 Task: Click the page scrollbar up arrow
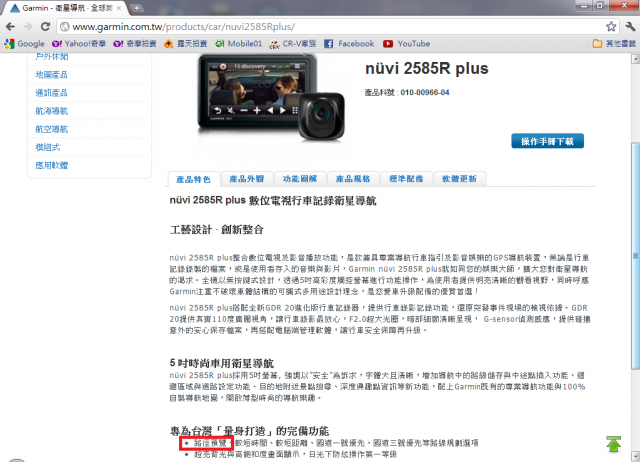636,59
